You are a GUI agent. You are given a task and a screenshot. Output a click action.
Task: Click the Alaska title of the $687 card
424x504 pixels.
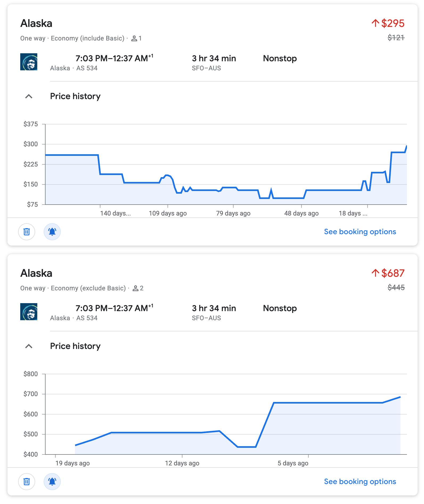click(36, 273)
